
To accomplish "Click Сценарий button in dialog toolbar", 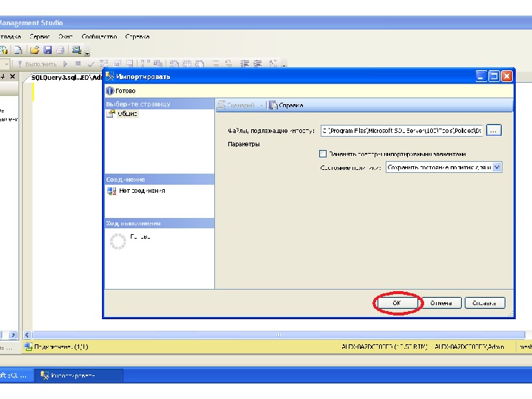I will (x=237, y=105).
